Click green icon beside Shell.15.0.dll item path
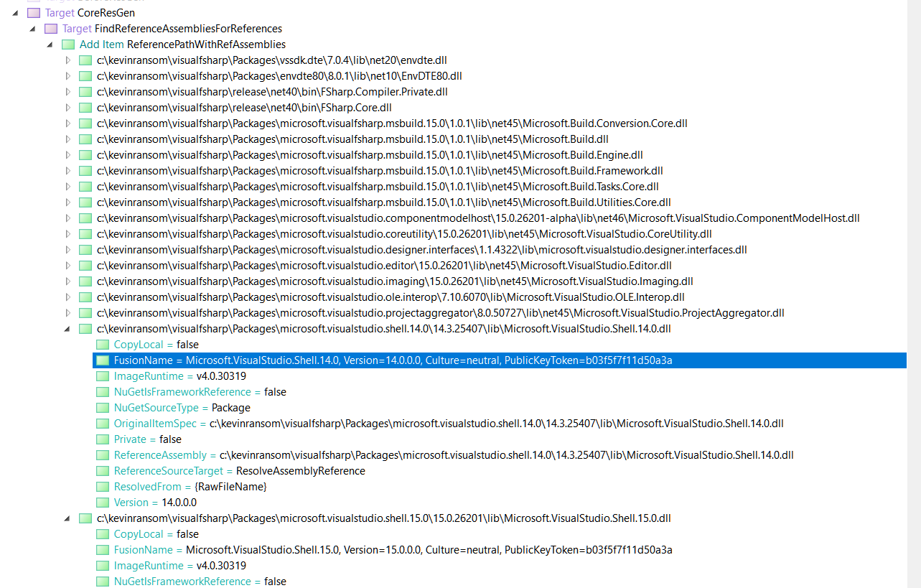The image size is (921, 588). click(x=85, y=518)
